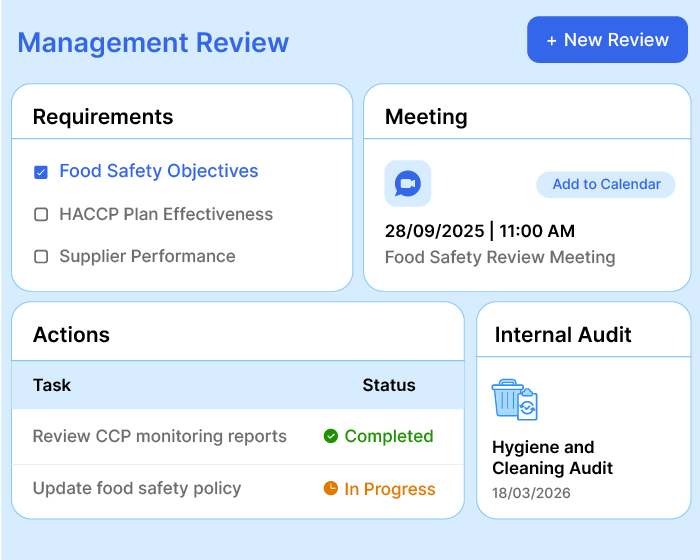Check the HACCP Plan Effectiveness checkbox
The image size is (700, 560).
[41, 214]
